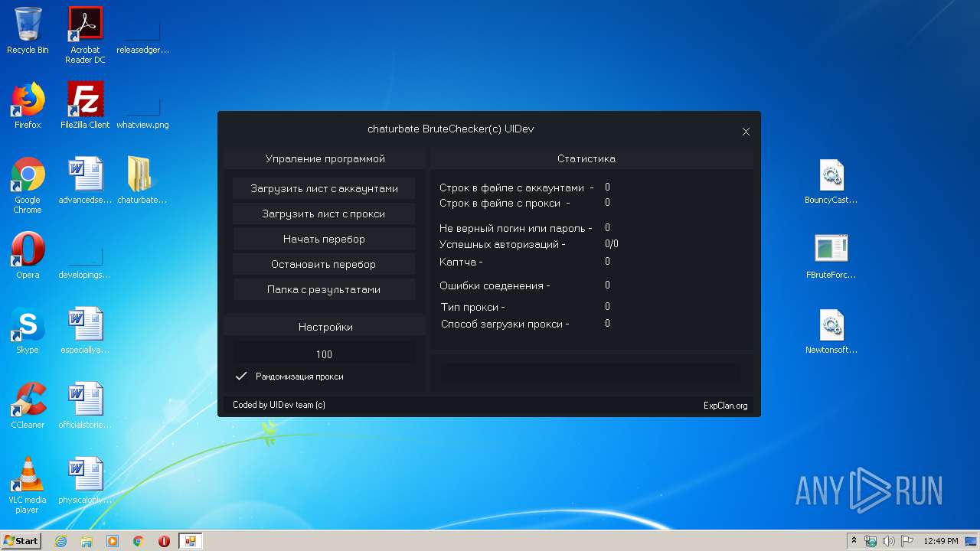
Task: Select BouncyCast file icon
Action: coord(831,182)
